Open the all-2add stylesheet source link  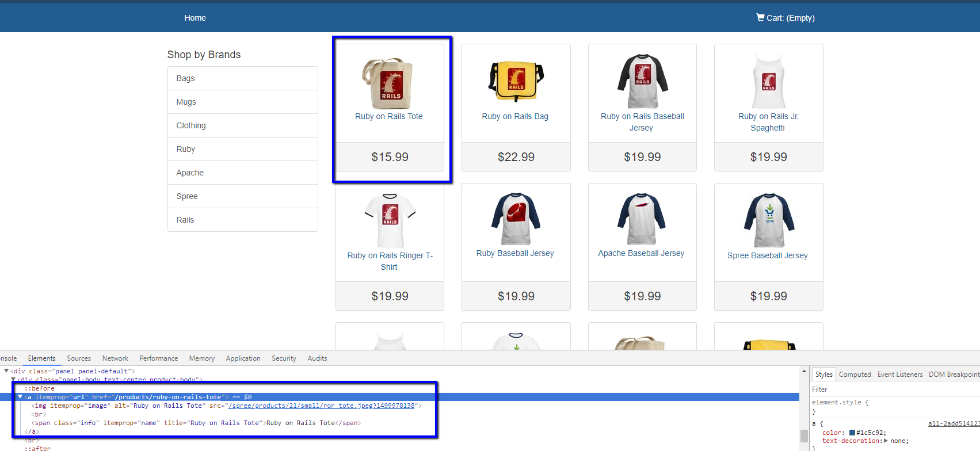954,423
